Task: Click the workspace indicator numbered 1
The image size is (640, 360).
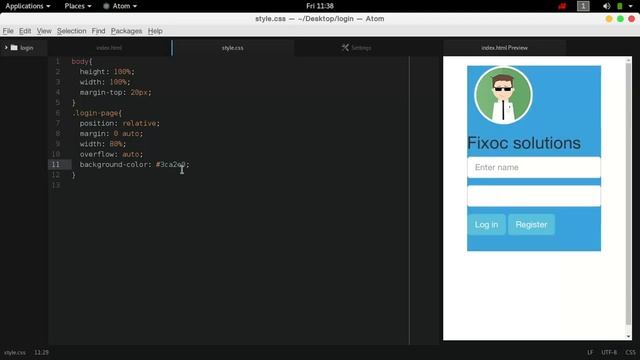Action: tap(583, 6)
